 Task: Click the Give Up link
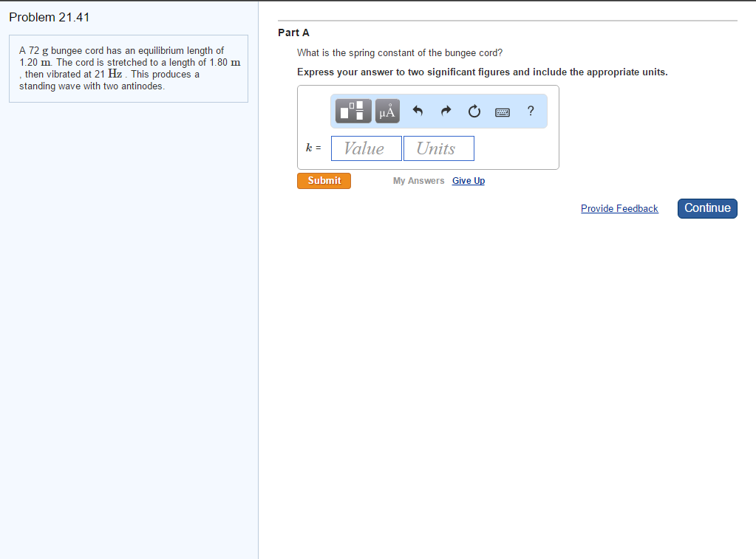click(469, 181)
